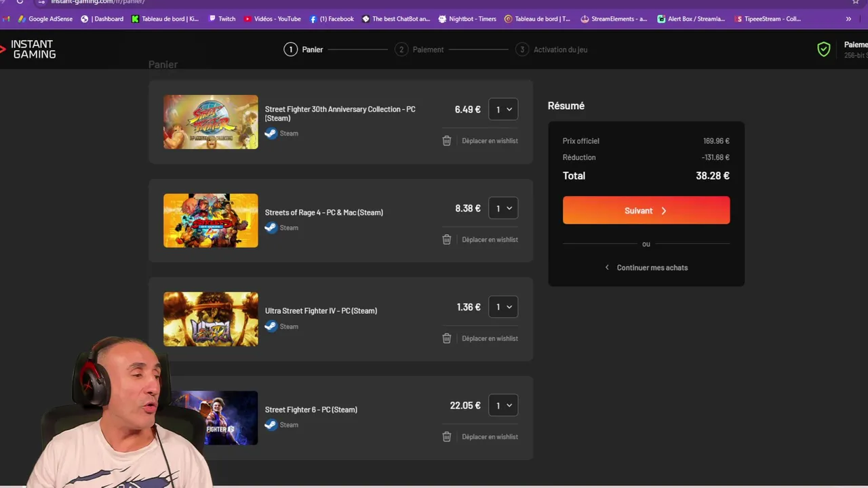Open quantity dropdown for Street Fighter 30th Anniversary
The width and height of the screenshot is (868, 488).
503,109
